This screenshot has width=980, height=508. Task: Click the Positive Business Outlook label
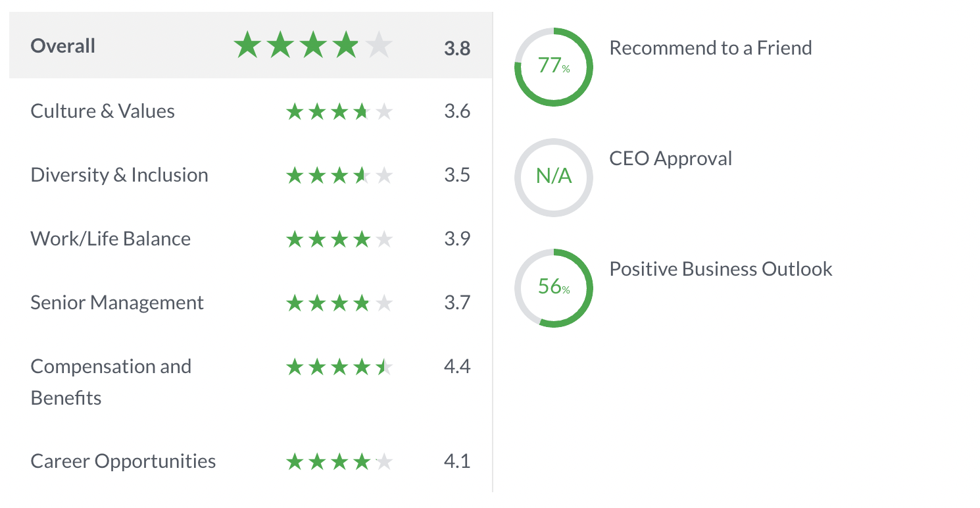pyautogui.click(x=721, y=269)
